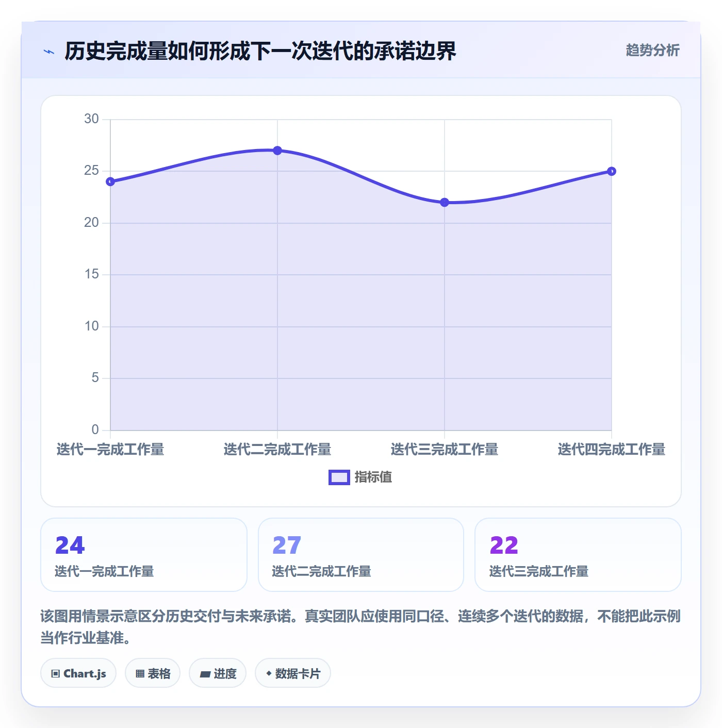Click the 迭代一完成工作量 x-axis label
This screenshot has height=728, width=722.
tap(110, 450)
